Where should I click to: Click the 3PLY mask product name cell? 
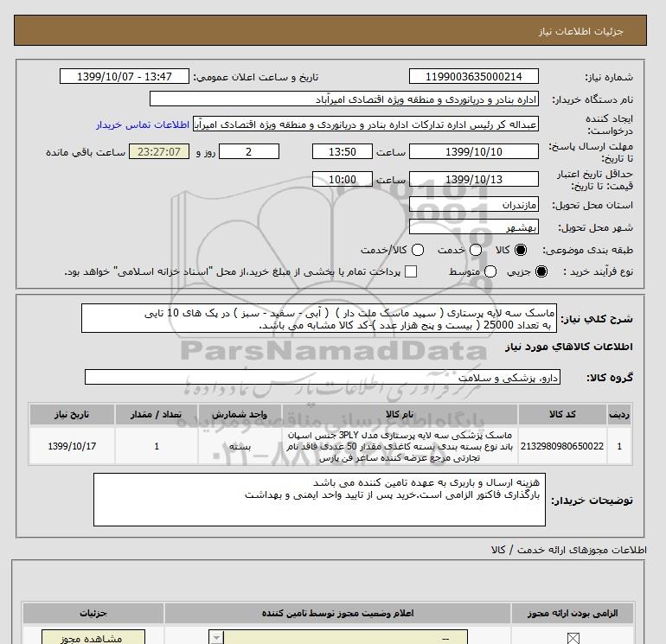coord(400,446)
